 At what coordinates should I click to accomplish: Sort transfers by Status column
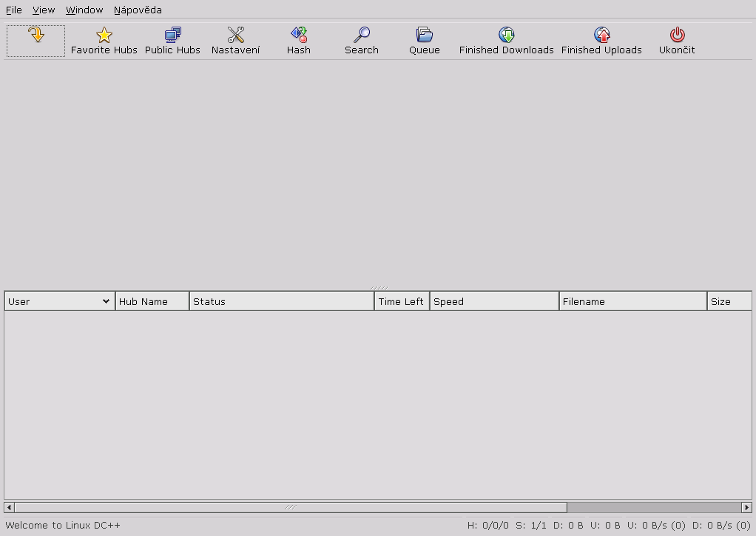[x=281, y=301]
